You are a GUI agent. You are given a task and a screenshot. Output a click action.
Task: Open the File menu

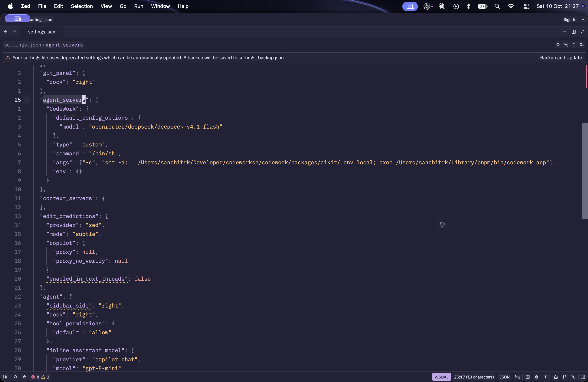(x=42, y=6)
